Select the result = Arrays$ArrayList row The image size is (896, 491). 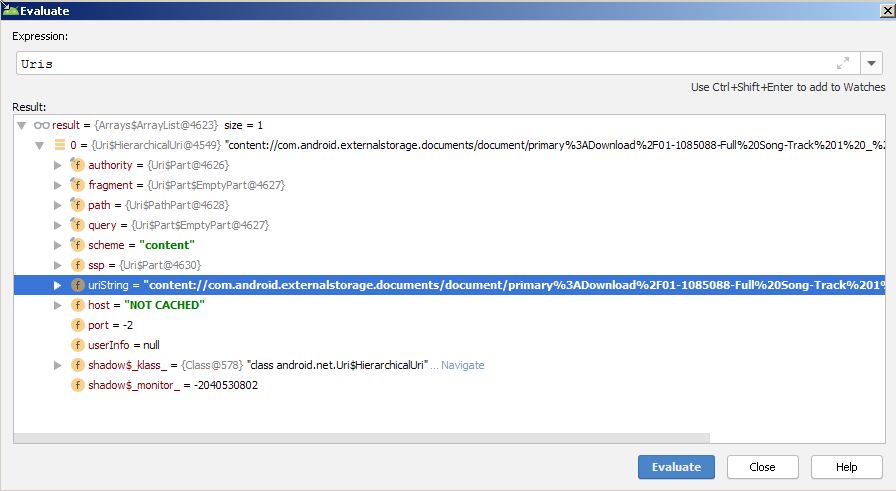click(x=449, y=125)
